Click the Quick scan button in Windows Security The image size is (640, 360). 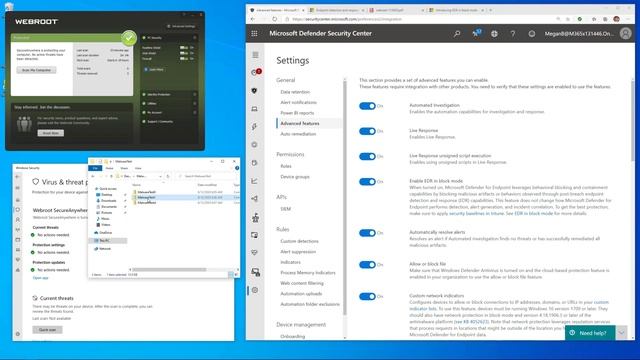(x=47, y=330)
